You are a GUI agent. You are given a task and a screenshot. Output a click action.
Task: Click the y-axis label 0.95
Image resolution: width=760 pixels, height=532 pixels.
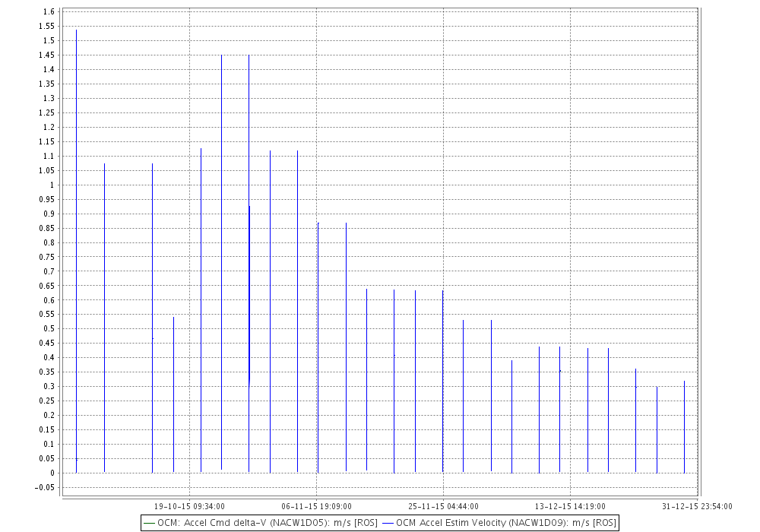[x=47, y=199]
